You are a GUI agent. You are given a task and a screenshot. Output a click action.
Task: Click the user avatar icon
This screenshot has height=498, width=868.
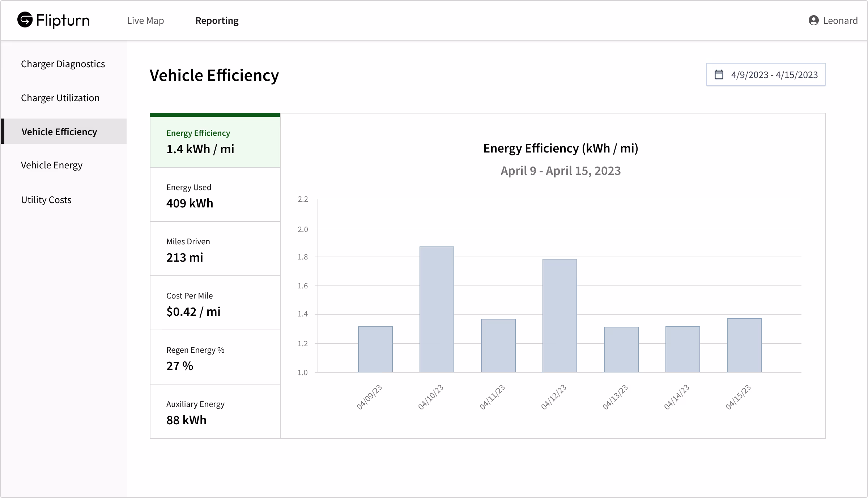(813, 21)
